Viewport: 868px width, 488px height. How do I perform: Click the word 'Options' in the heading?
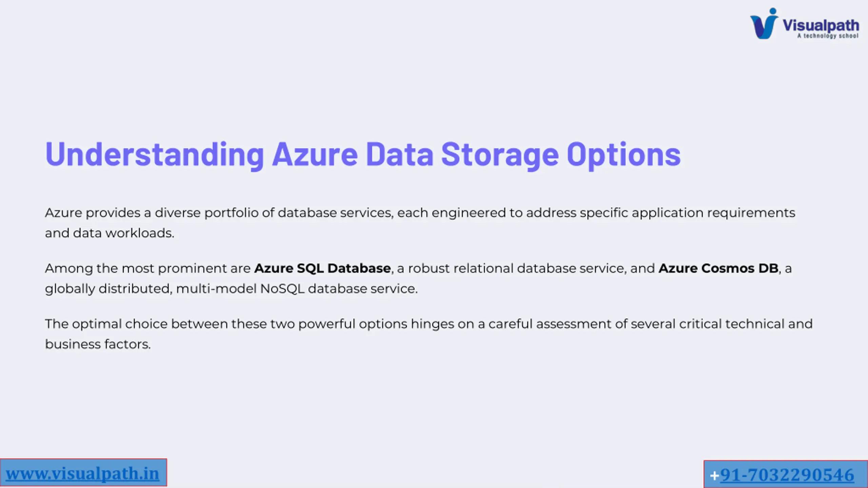click(x=624, y=155)
